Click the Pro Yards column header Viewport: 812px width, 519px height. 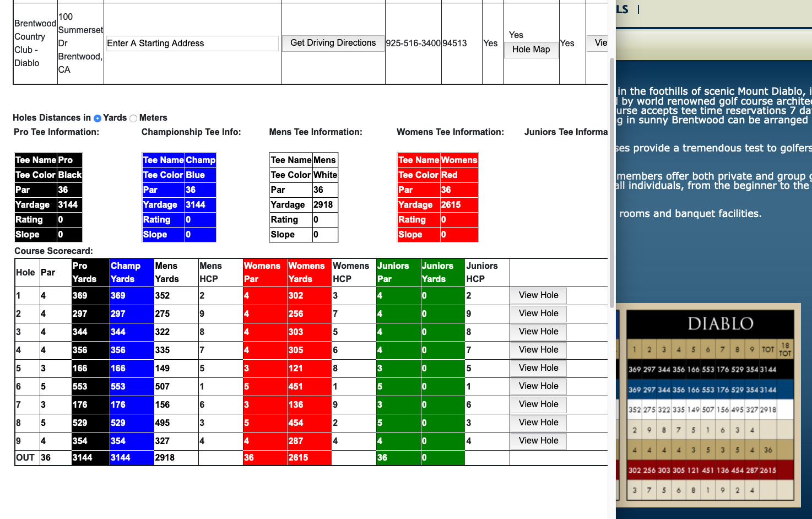pos(90,273)
